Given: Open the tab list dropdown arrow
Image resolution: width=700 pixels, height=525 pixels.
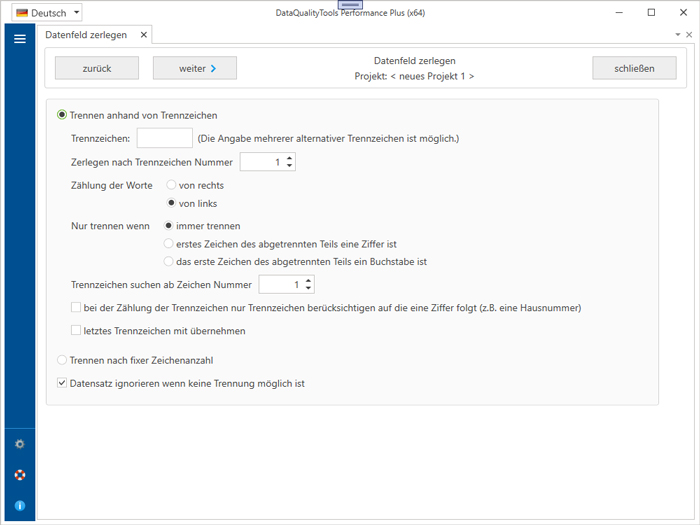Looking at the screenshot, I should (677, 35).
